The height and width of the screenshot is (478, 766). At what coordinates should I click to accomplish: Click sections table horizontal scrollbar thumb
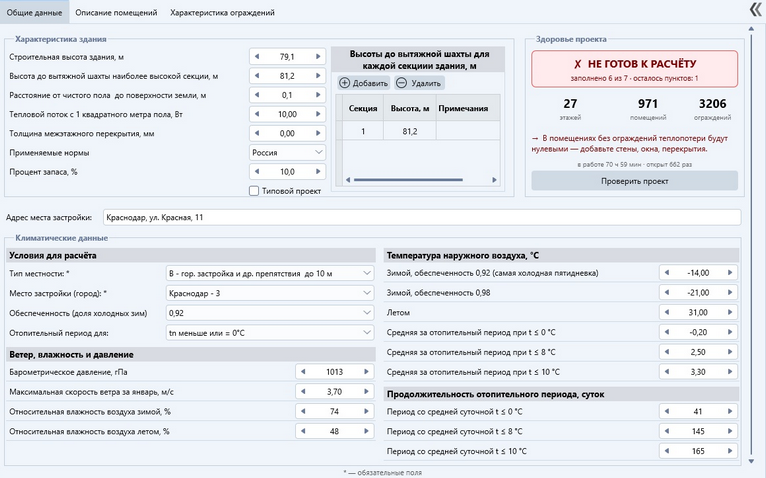click(408, 180)
